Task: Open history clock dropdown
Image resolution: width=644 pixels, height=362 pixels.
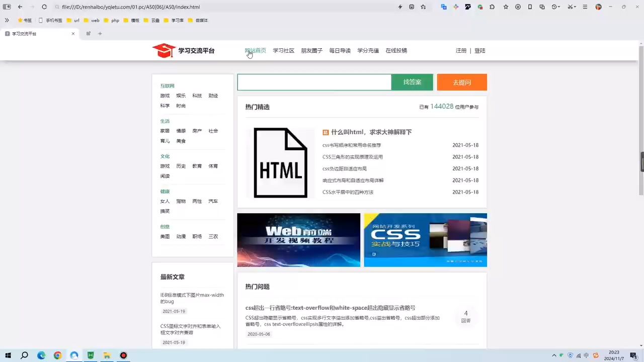Action: pos(556,7)
